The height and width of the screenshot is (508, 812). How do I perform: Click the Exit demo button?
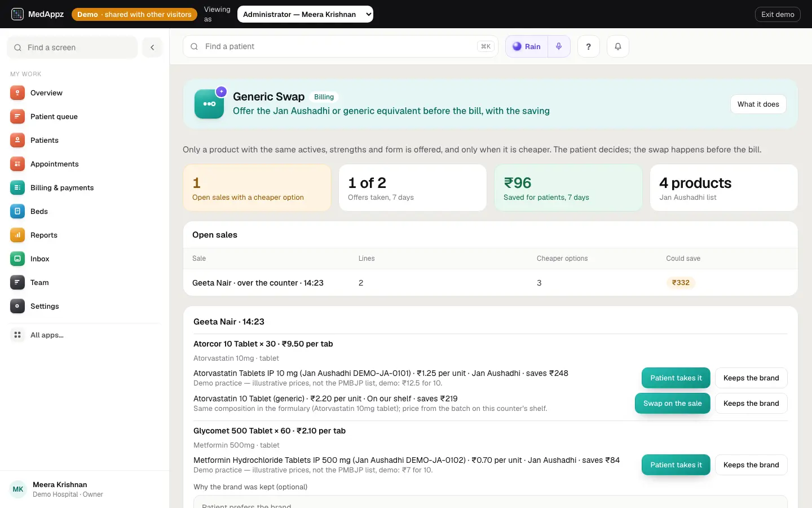pos(778,14)
